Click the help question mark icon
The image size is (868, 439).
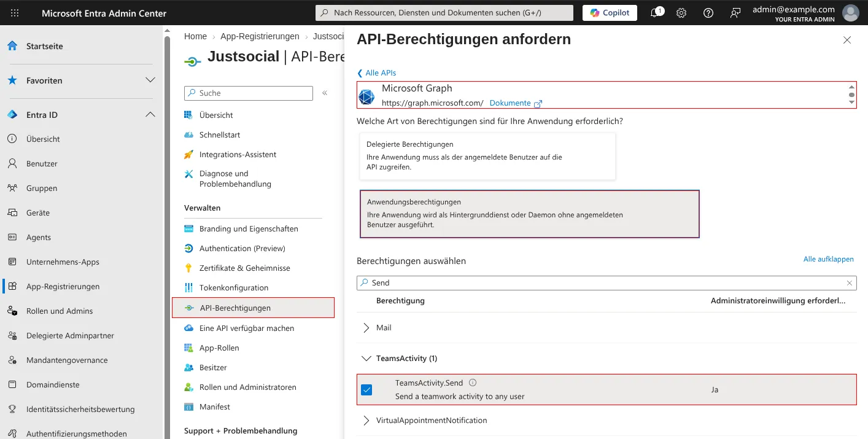coord(708,13)
